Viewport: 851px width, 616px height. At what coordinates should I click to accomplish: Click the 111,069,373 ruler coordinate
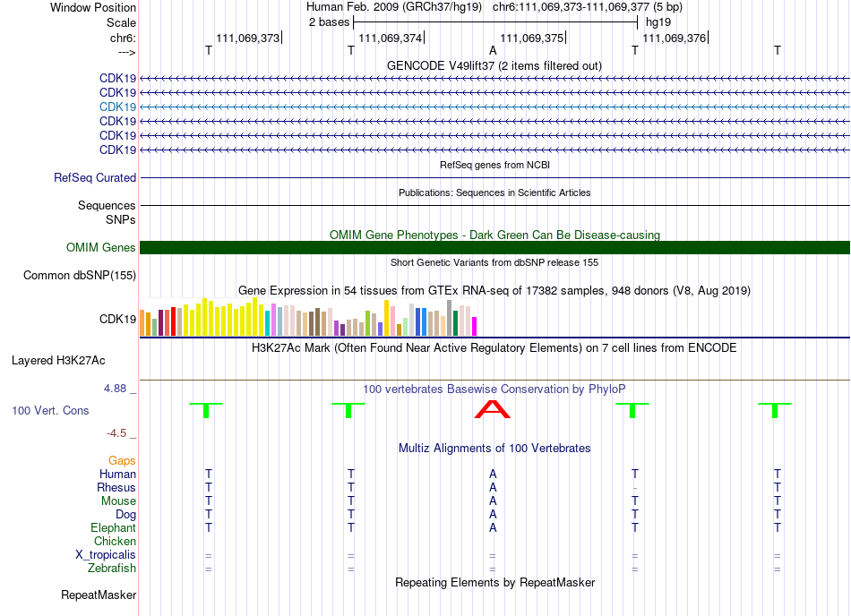pos(248,38)
